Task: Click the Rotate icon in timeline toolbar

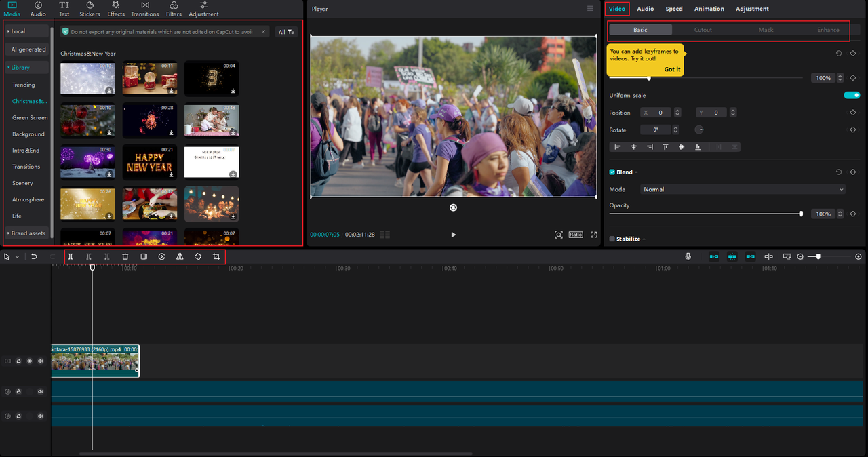Action: 198,257
